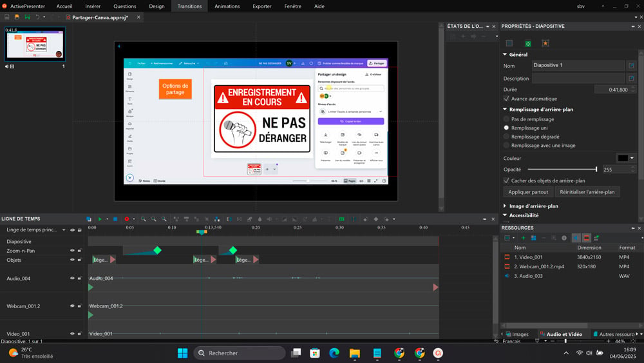Toggle visibility eye for Webcam_001.2 track
644x363 pixels.
[72, 306]
